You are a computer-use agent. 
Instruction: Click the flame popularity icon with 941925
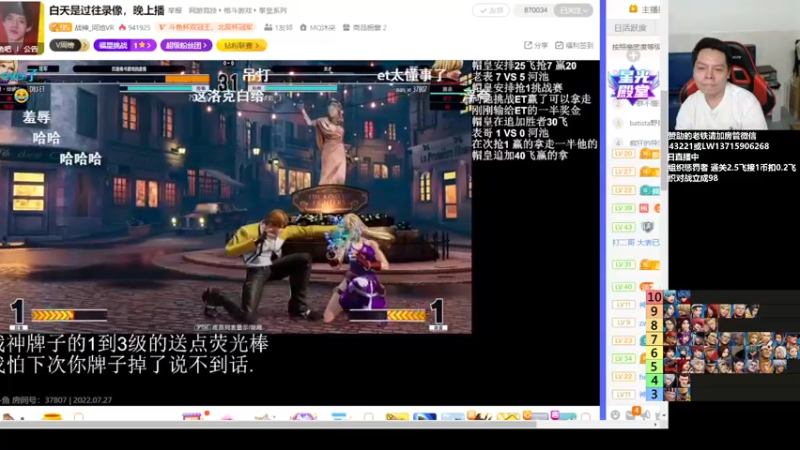click(122, 28)
